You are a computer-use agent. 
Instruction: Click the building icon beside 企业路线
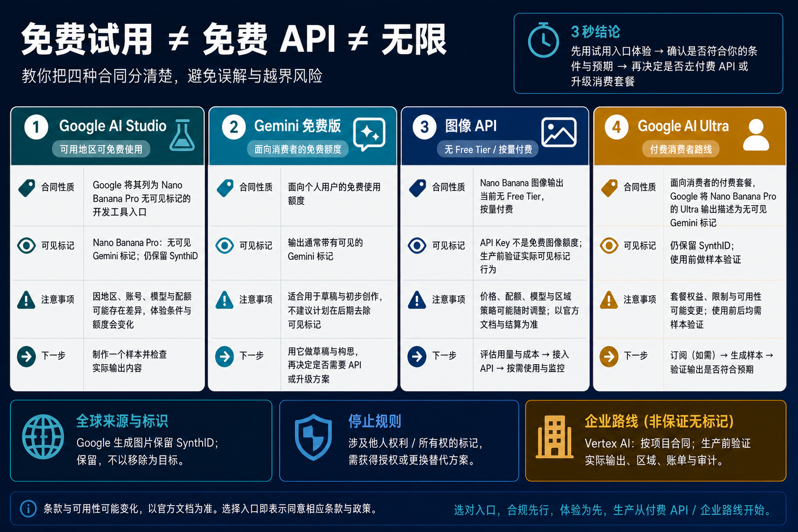[555, 436]
